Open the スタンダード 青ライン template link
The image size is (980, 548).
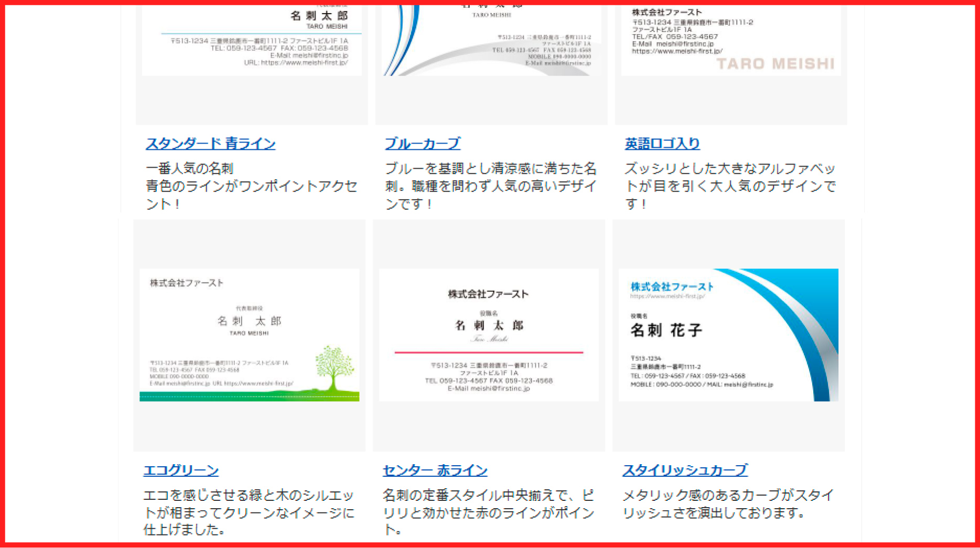click(210, 144)
